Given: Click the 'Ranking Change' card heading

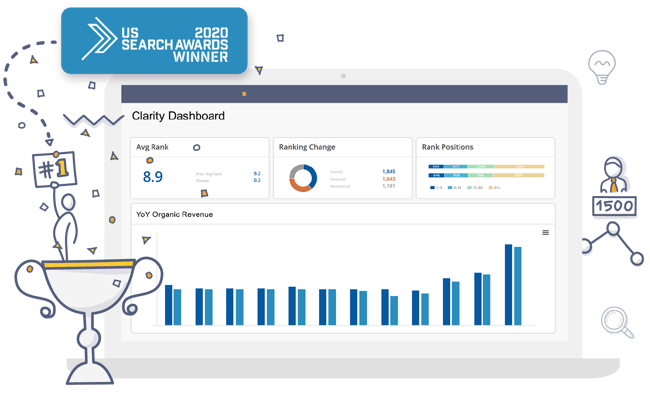Looking at the screenshot, I should pos(307,147).
